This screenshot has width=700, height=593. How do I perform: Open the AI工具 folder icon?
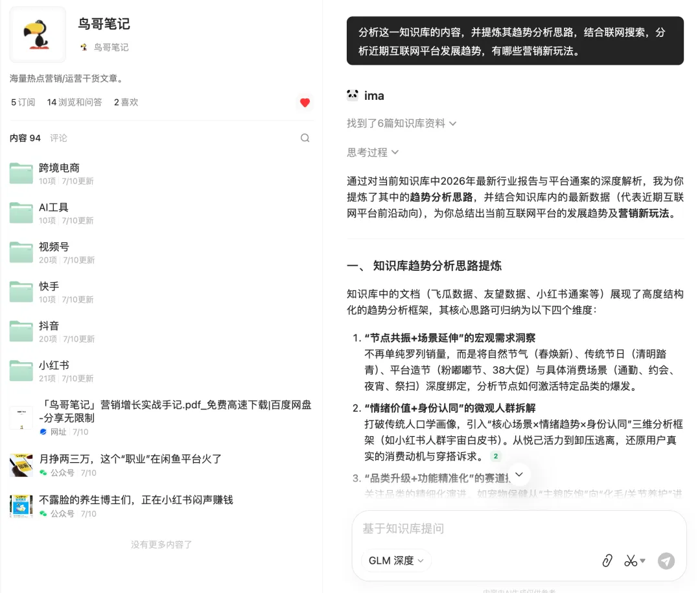21,213
